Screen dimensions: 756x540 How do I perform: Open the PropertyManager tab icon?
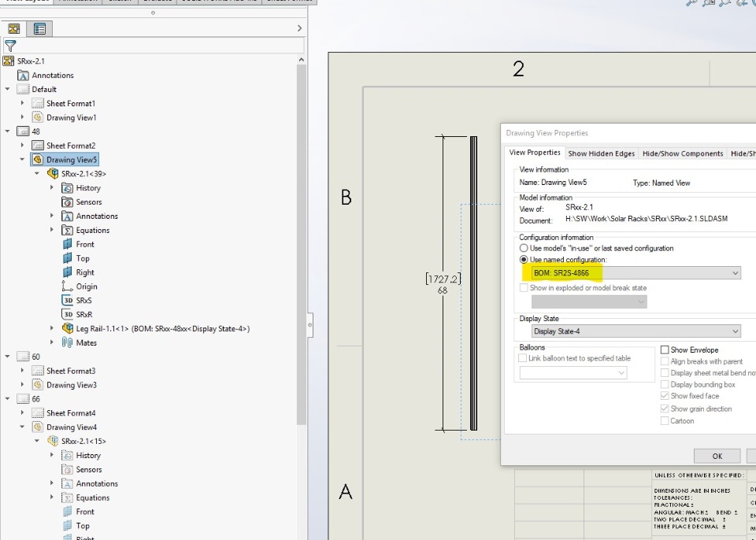tap(39, 29)
